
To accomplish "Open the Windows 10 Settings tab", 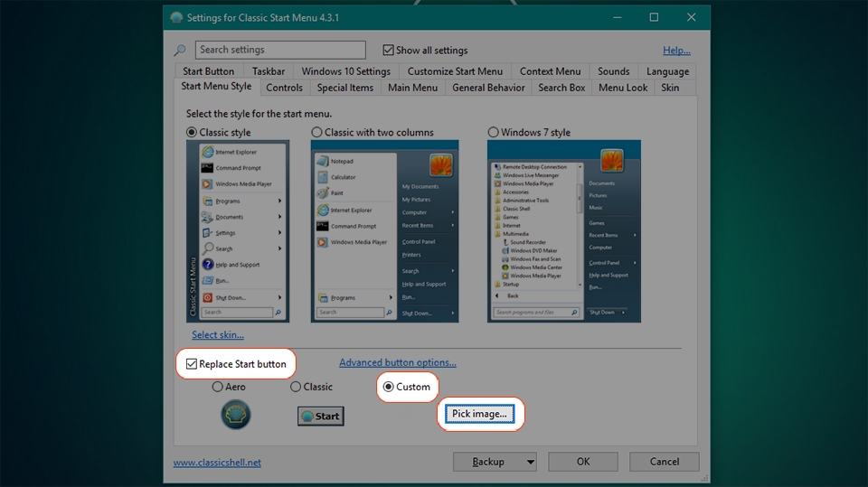I will pos(346,71).
